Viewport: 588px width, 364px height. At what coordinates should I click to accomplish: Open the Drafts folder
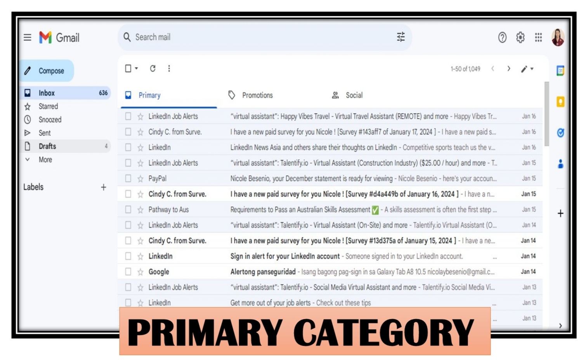(x=66, y=146)
